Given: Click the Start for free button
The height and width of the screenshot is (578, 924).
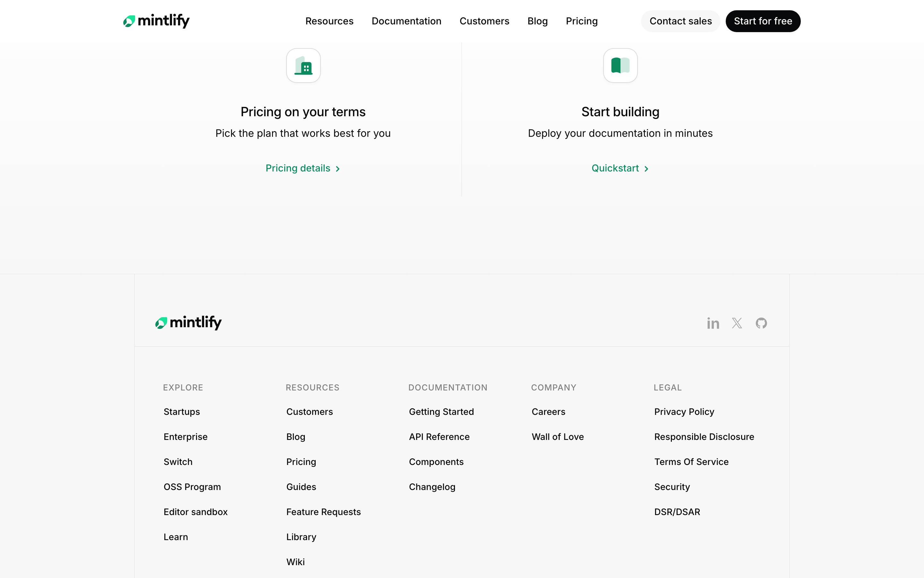Looking at the screenshot, I should [763, 21].
